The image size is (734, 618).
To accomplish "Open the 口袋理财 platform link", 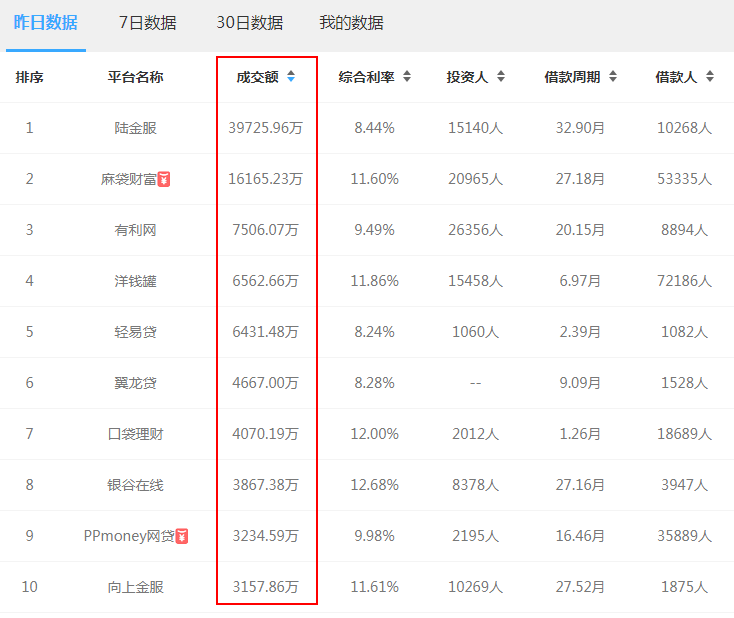I will pyautogui.click(x=135, y=434).
